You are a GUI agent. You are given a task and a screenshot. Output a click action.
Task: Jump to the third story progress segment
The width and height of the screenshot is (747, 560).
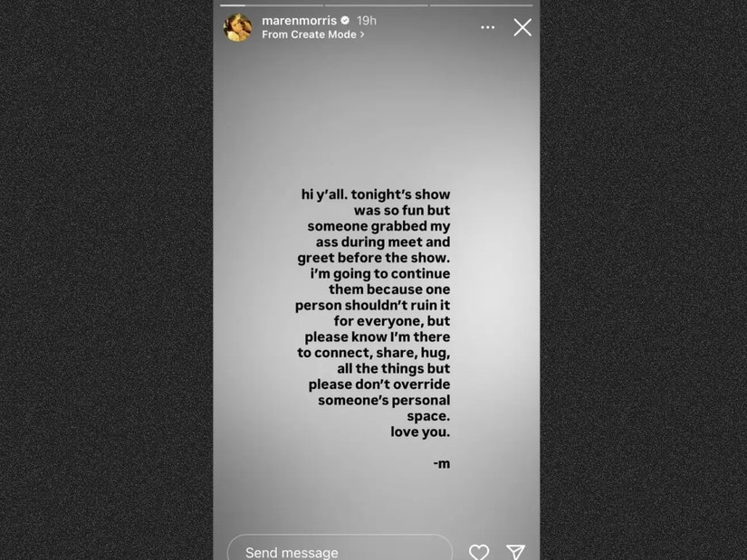[x=481, y=5]
